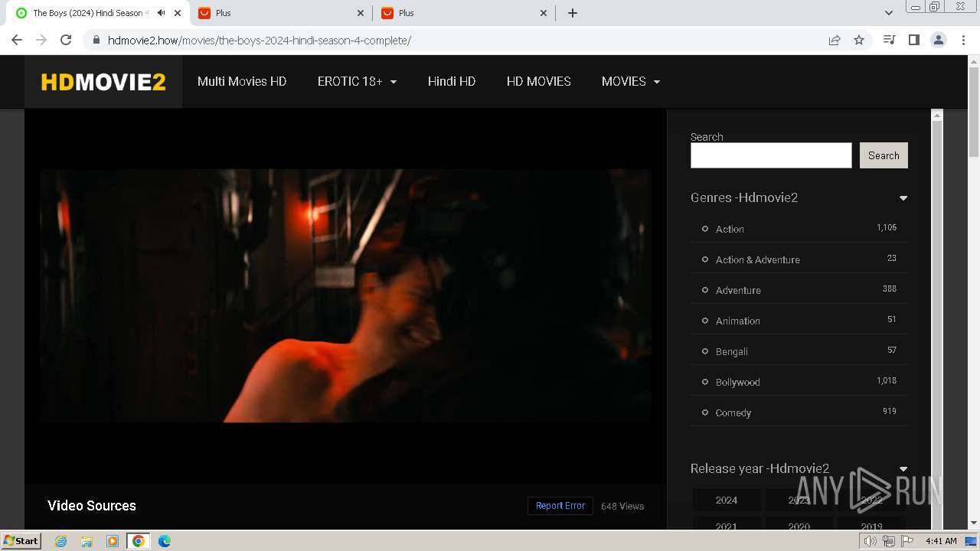Expand the MOVIES dropdown menu
The width and height of the screenshot is (980, 551).
[631, 81]
